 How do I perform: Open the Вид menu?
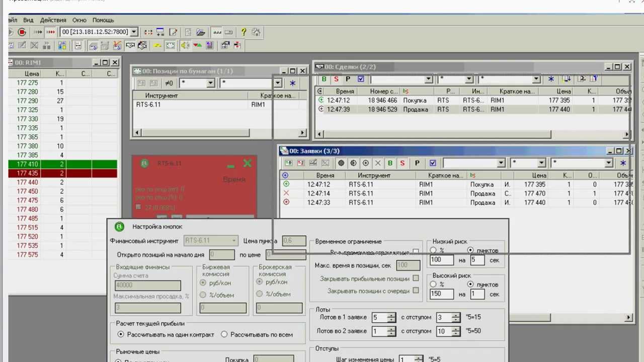(28, 20)
